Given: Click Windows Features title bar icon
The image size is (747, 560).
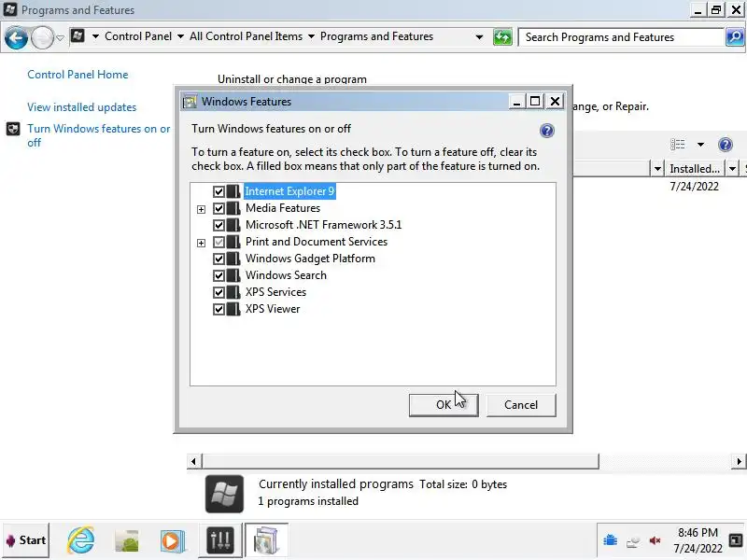Looking at the screenshot, I should click(x=190, y=102).
